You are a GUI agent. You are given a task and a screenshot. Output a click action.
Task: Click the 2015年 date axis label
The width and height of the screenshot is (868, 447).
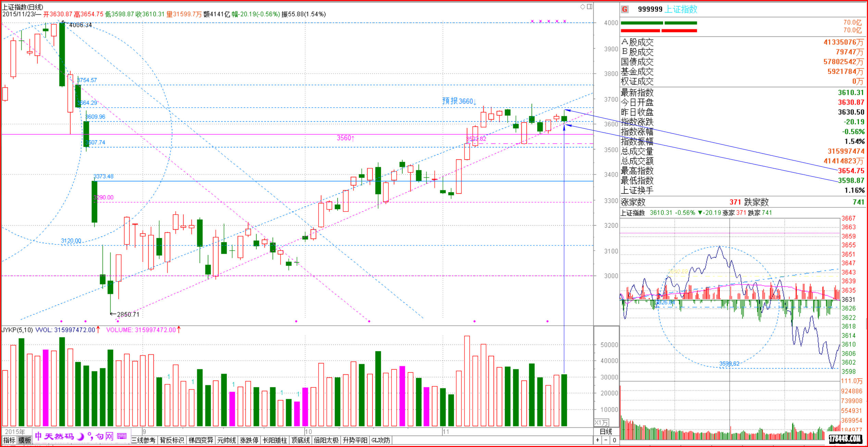coord(15,432)
